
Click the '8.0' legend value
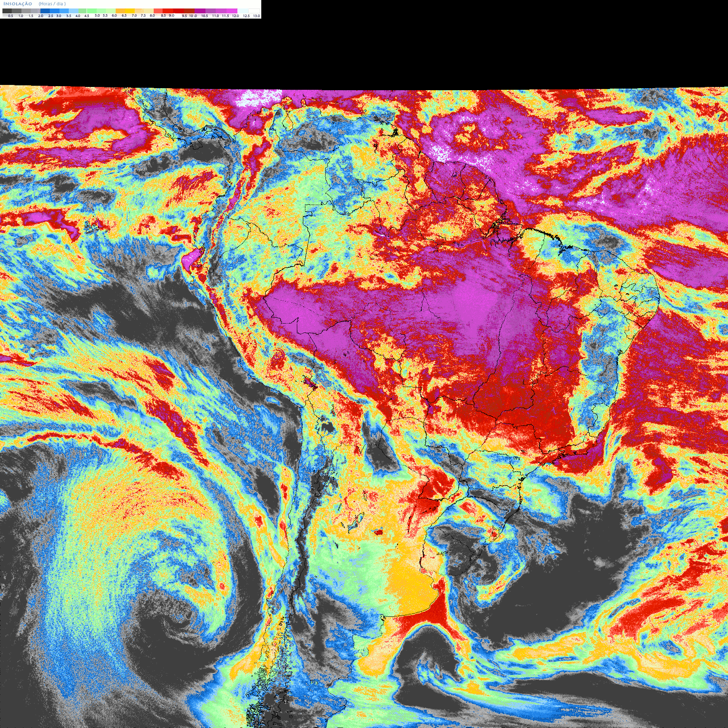click(152, 15)
